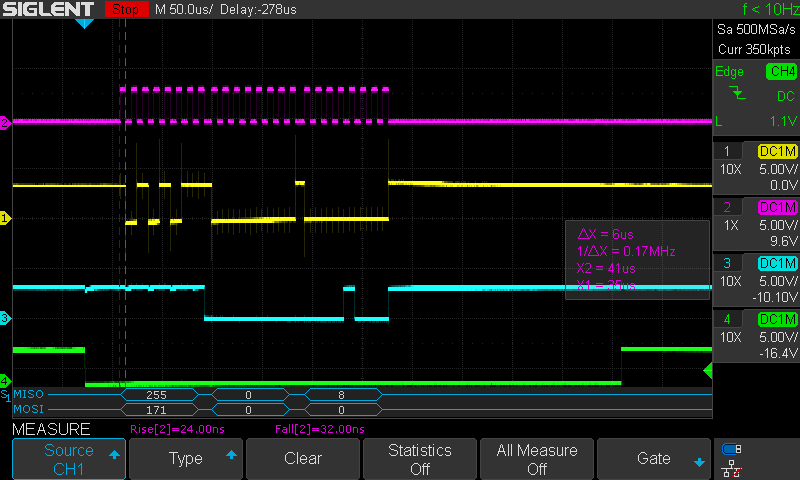Click the ΔX = 6us cursor readout
This screenshot has height=480, width=800.
pos(605,235)
